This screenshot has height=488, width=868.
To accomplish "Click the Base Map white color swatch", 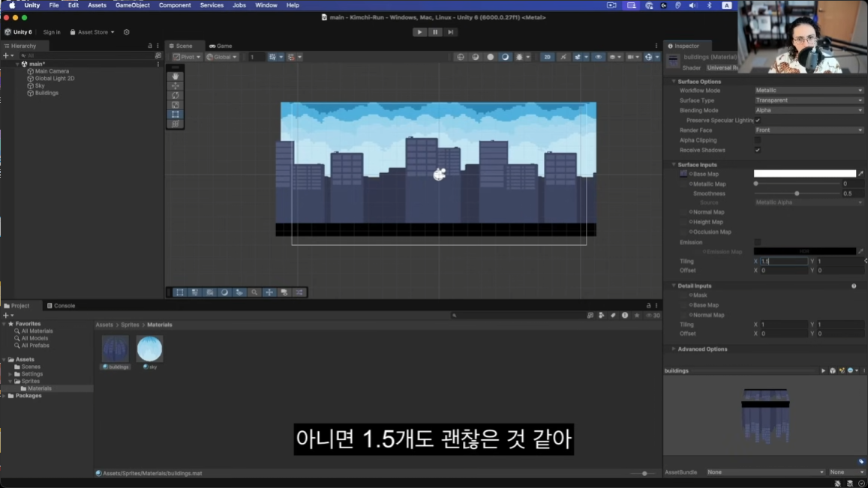I will (x=804, y=174).
